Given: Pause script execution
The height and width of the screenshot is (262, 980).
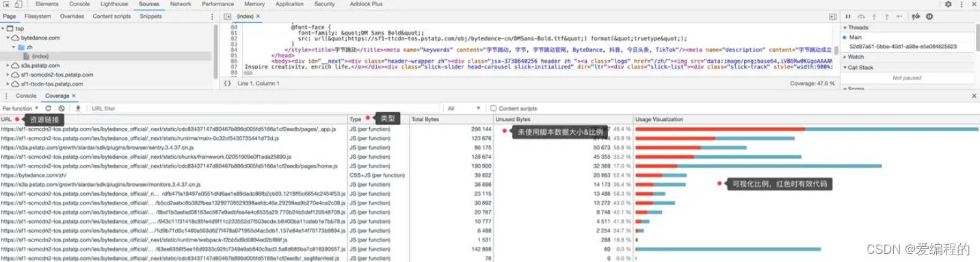Looking at the screenshot, I should tap(848, 16).
